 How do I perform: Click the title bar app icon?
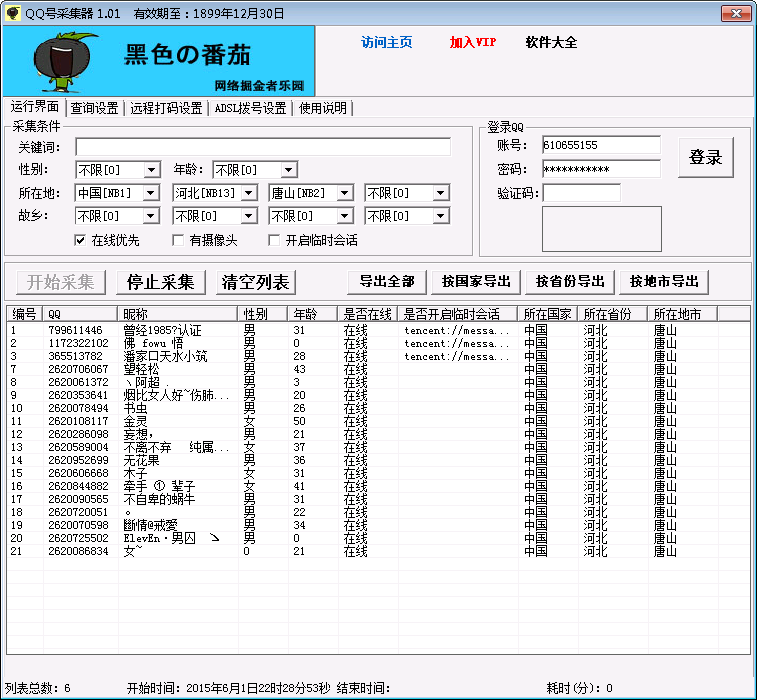click(x=13, y=13)
